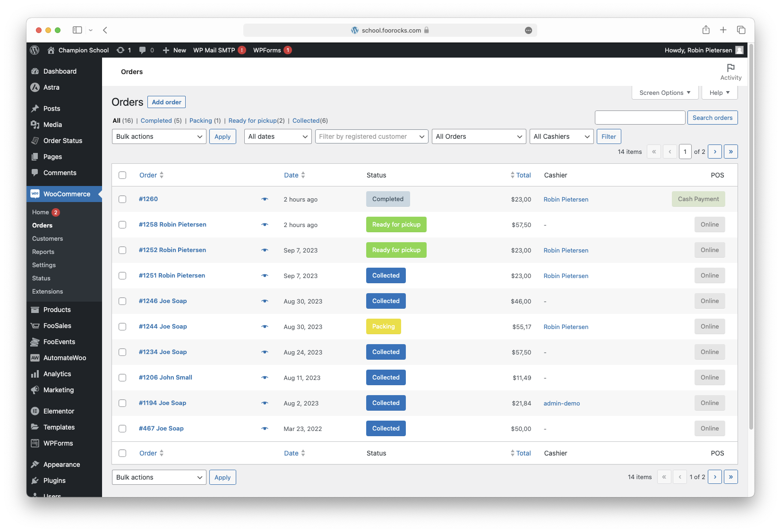The height and width of the screenshot is (532, 781).
Task: Preview order #1244 Joe Soap eye icon
Action: pyautogui.click(x=265, y=327)
